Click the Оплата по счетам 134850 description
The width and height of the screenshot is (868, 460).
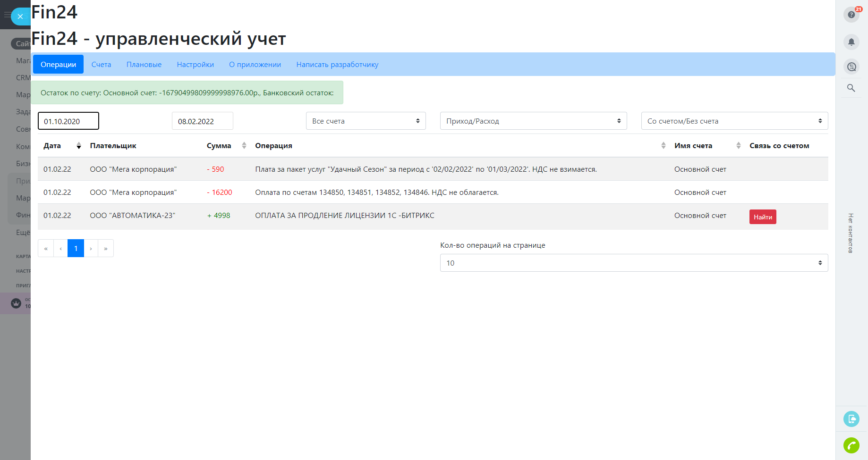[x=377, y=192]
